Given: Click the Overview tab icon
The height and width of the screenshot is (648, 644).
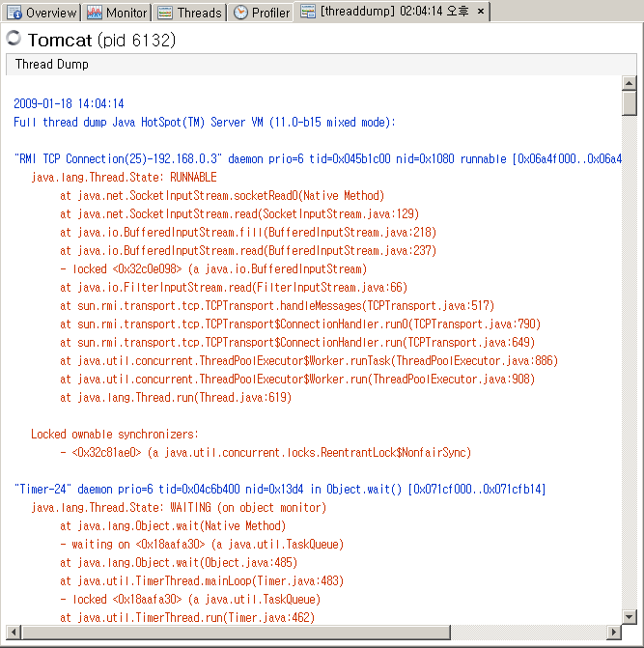Looking at the screenshot, I should click(14, 13).
